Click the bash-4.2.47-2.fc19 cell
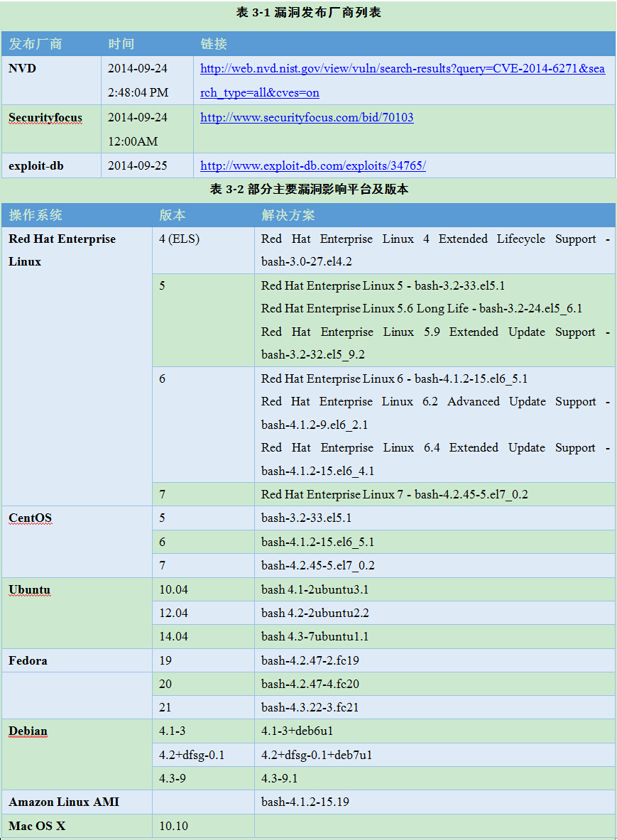Image resolution: width=617 pixels, height=840 pixels. pyautogui.click(x=435, y=660)
